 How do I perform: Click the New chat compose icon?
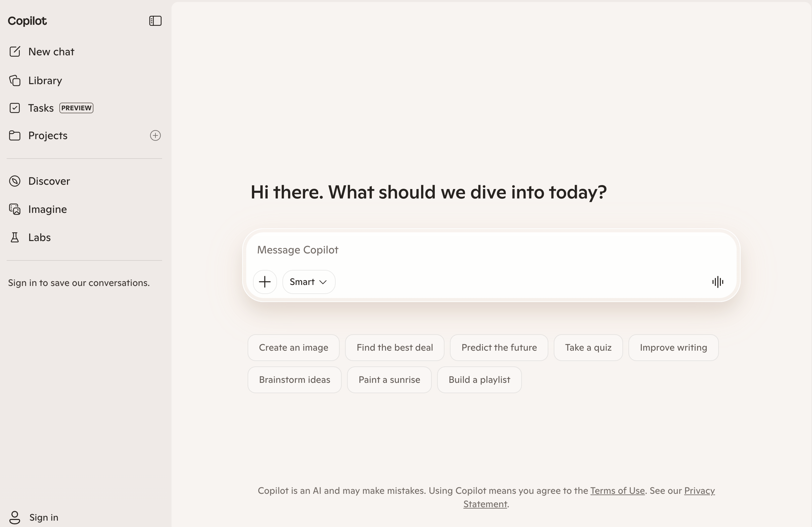[15, 52]
